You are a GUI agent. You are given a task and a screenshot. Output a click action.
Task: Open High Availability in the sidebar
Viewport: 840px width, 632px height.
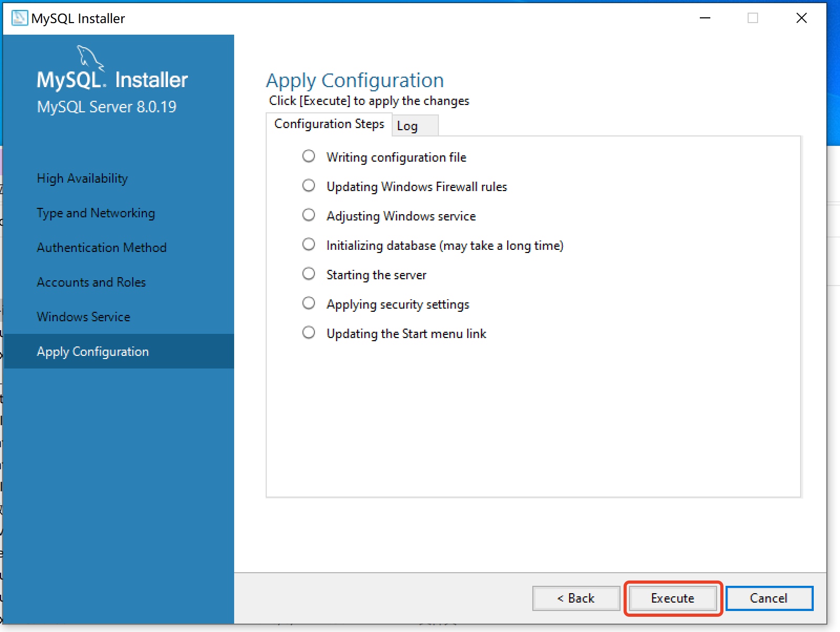coord(82,178)
